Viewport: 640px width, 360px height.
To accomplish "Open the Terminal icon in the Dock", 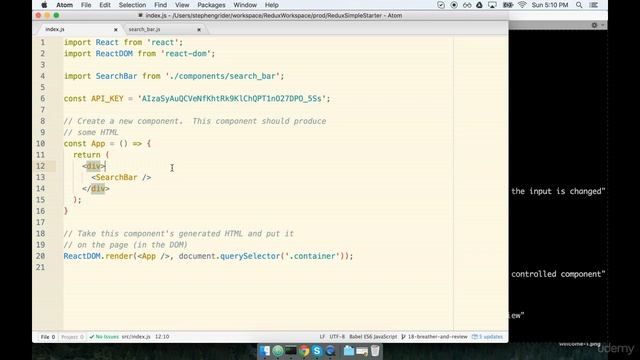I will 291,351.
